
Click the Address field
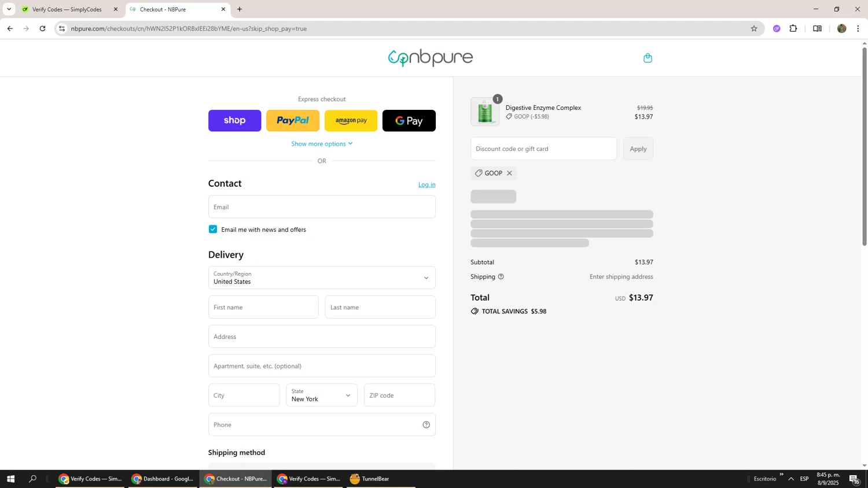point(322,337)
